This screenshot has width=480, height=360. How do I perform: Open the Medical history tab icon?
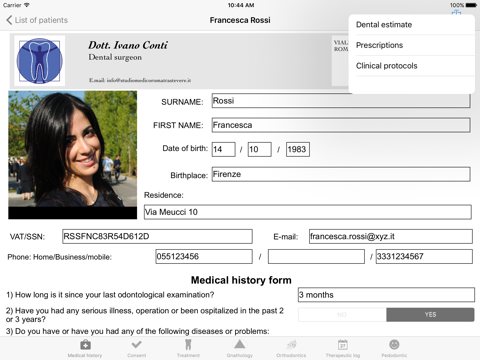[85, 345]
